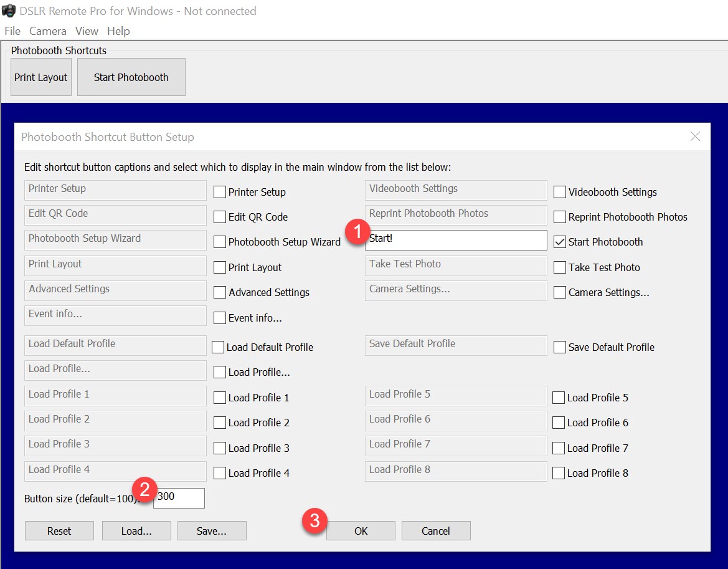728x569 pixels.
Task: Click the Load Profile 1 caption field
Action: click(x=115, y=396)
